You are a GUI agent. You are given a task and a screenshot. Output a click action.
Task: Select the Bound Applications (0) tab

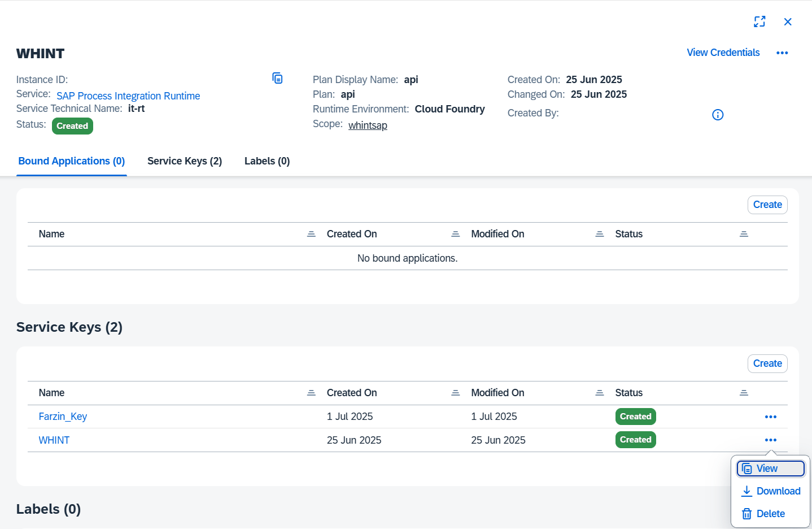(72, 161)
